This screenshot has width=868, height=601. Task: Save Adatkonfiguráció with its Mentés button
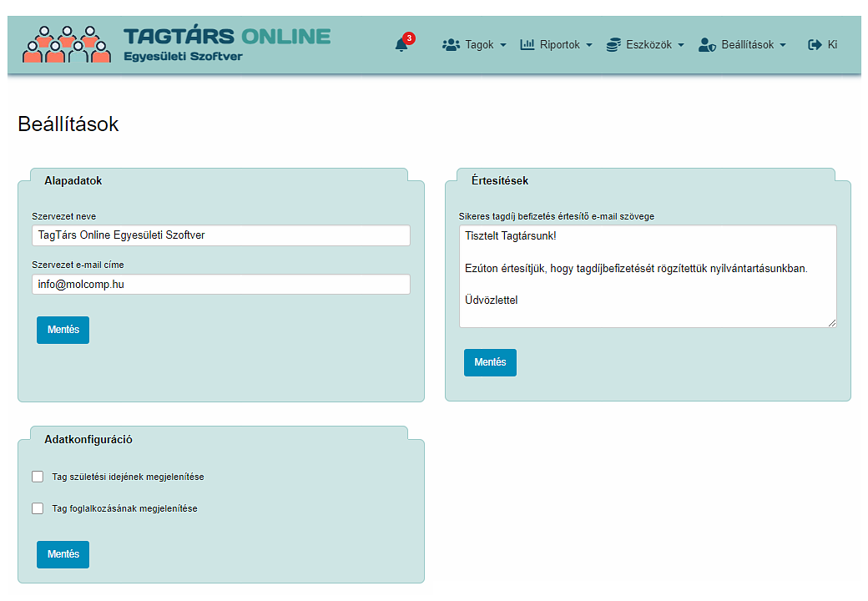click(x=63, y=554)
